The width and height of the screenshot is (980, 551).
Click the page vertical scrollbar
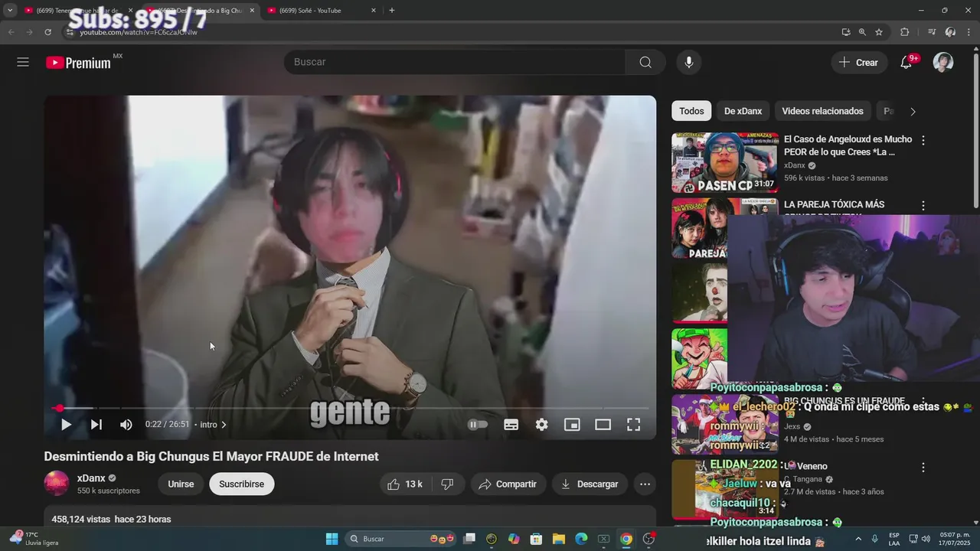[x=975, y=130]
